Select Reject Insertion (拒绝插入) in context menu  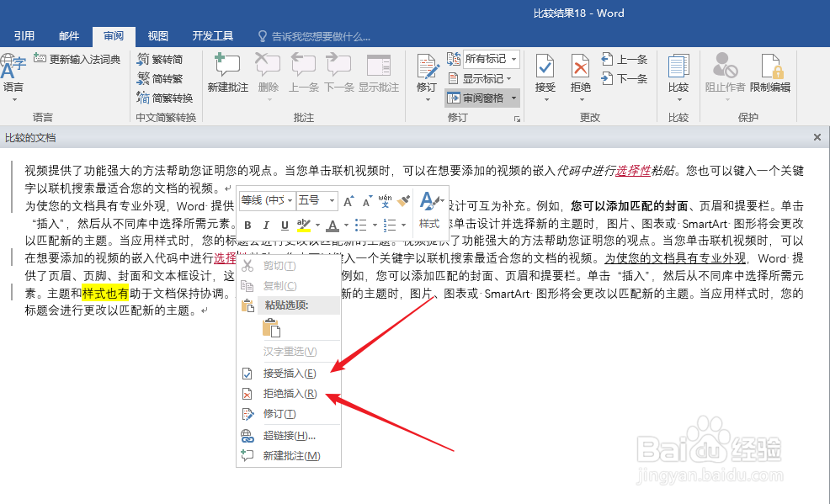coord(289,394)
